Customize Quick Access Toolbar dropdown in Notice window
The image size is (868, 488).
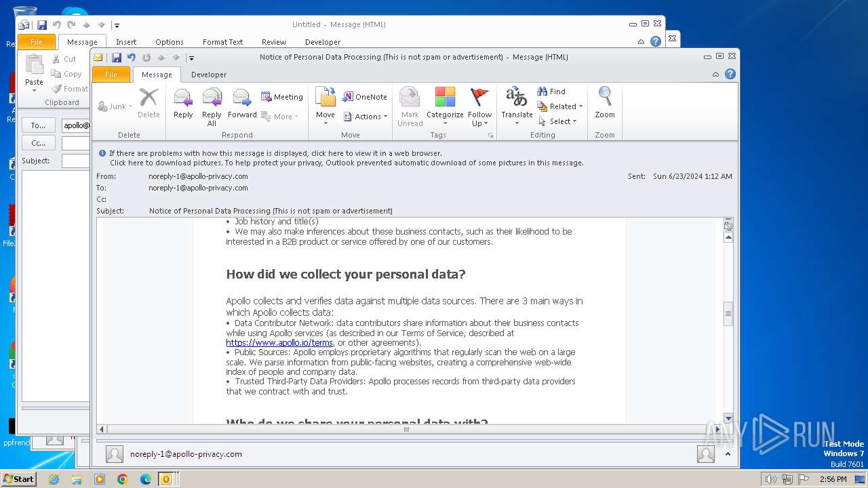(x=192, y=58)
